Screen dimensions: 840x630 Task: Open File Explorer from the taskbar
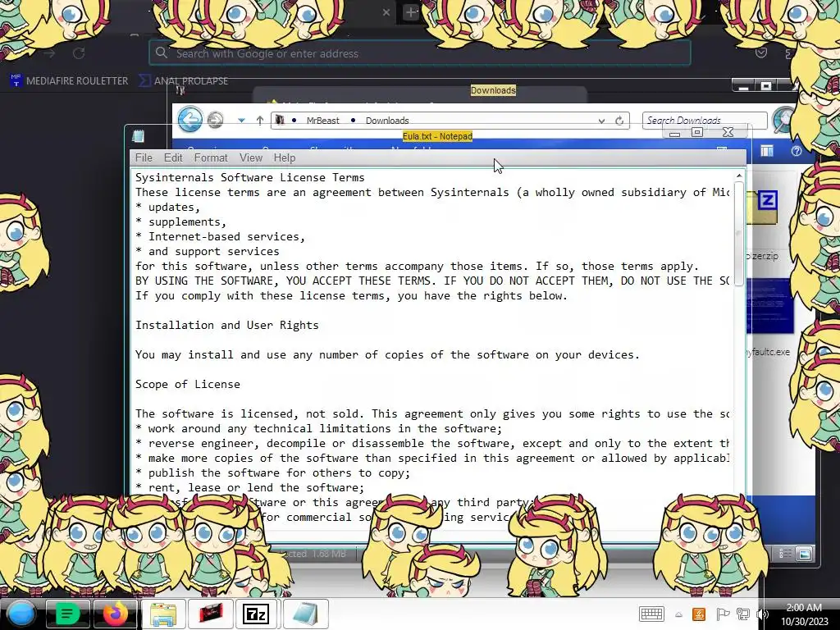point(163,614)
